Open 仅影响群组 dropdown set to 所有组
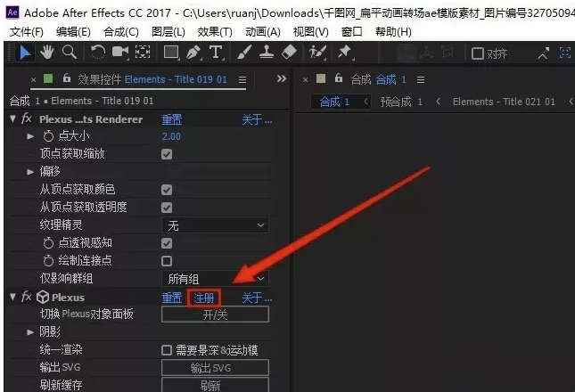575x392 pixels. click(215, 279)
